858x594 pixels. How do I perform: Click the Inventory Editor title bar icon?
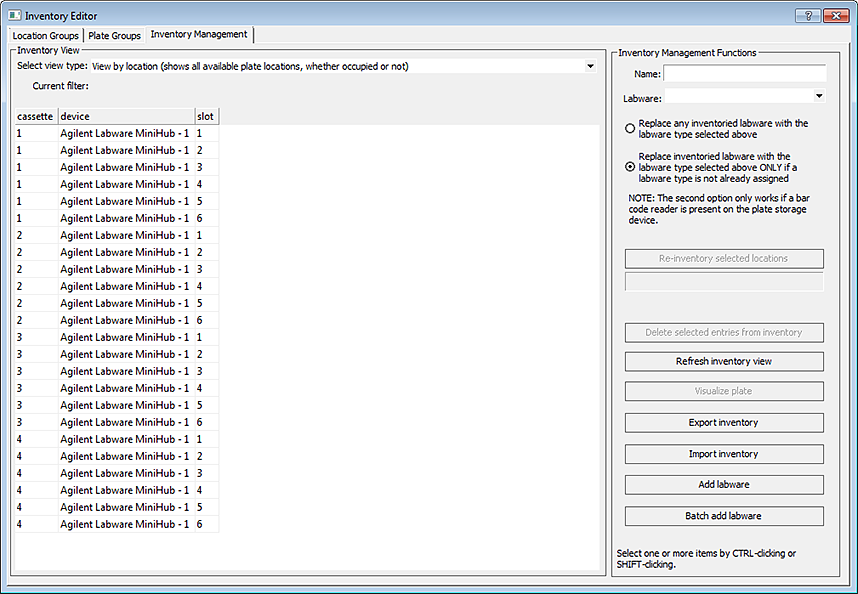[x=14, y=16]
